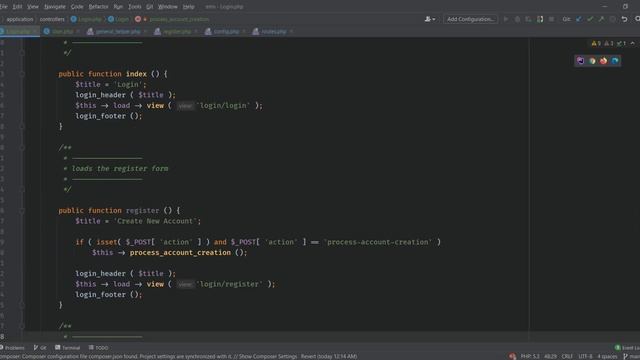This screenshot has width=640, height=360.
Task: Switch to the routes.php editor tab
Action: (270, 31)
